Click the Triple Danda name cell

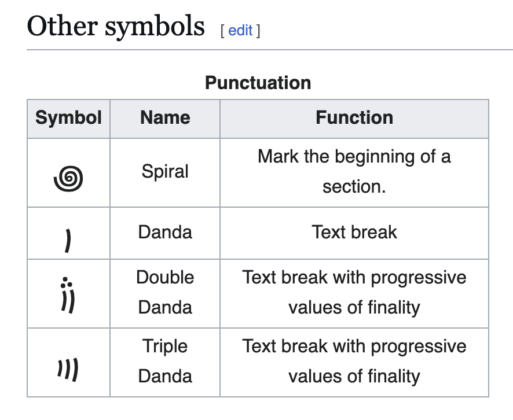click(165, 362)
